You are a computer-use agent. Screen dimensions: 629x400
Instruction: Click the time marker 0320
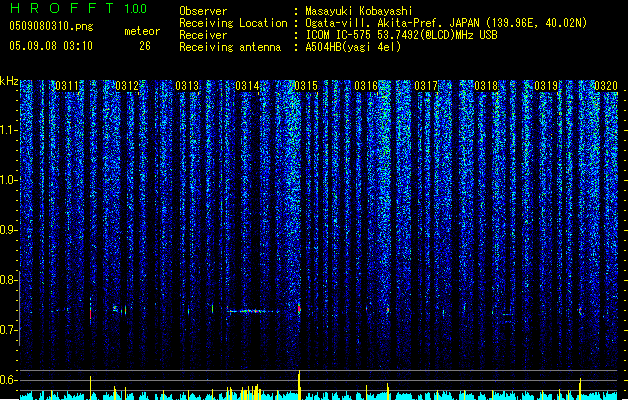click(x=606, y=86)
